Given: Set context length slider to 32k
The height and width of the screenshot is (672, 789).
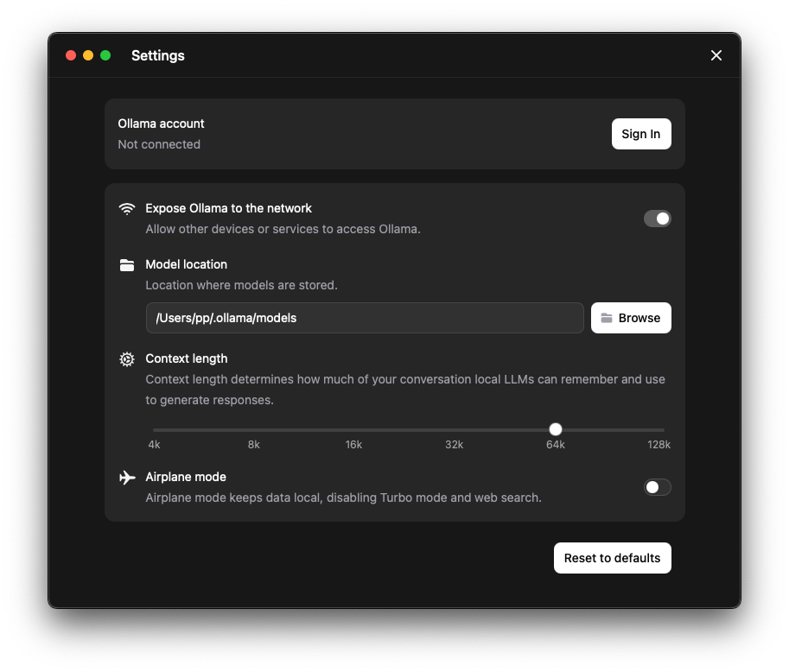Looking at the screenshot, I should (x=455, y=430).
